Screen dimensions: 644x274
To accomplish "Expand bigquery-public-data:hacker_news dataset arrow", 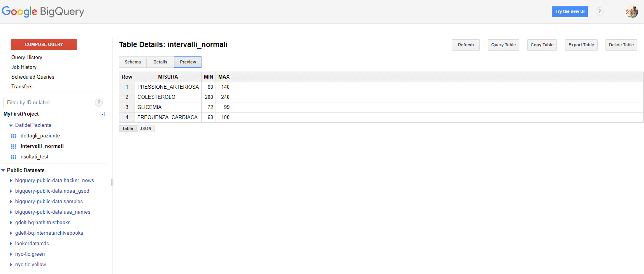I will [x=11, y=181].
